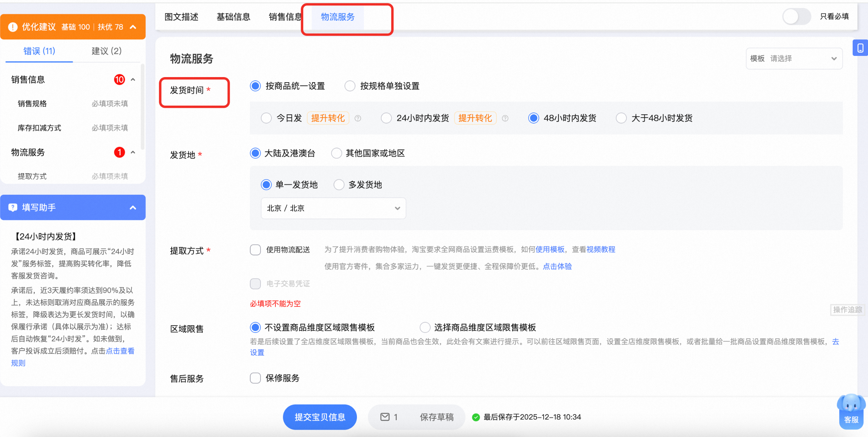
Task: Collapse the 销售信息 error group
Action: pyautogui.click(x=133, y=80)
